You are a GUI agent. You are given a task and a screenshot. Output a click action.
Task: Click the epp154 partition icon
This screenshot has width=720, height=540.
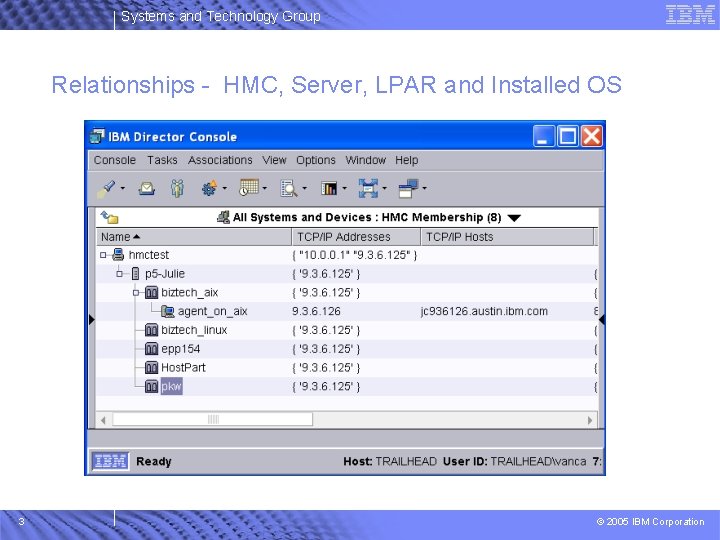click(x=151, y=349)
